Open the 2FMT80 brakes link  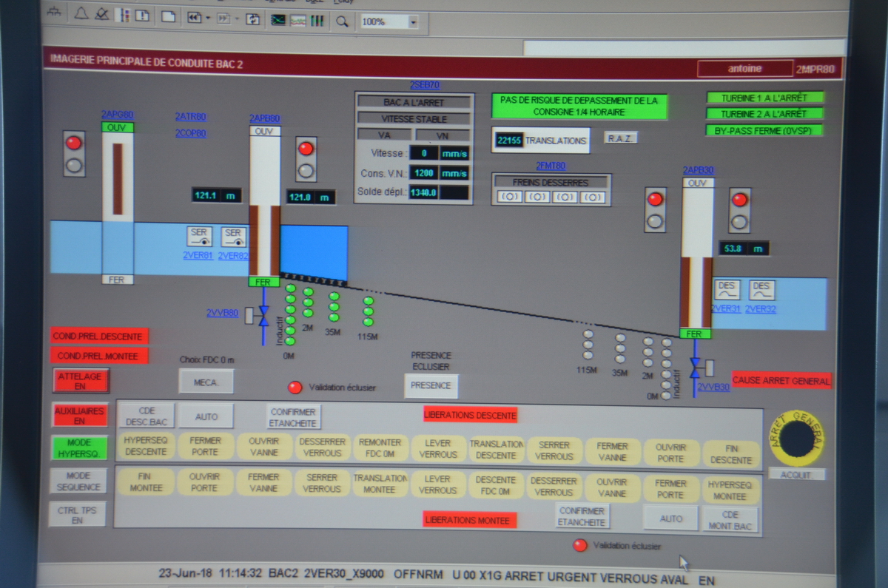(x=551, y=166)
